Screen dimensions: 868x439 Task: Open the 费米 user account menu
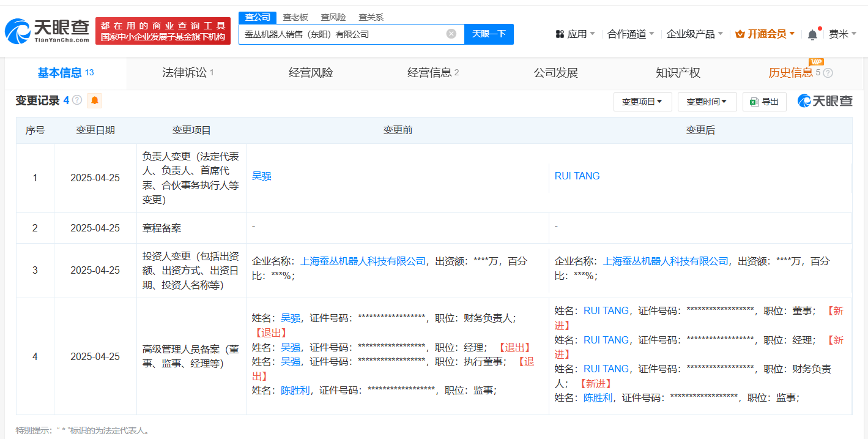pos(842,34)
